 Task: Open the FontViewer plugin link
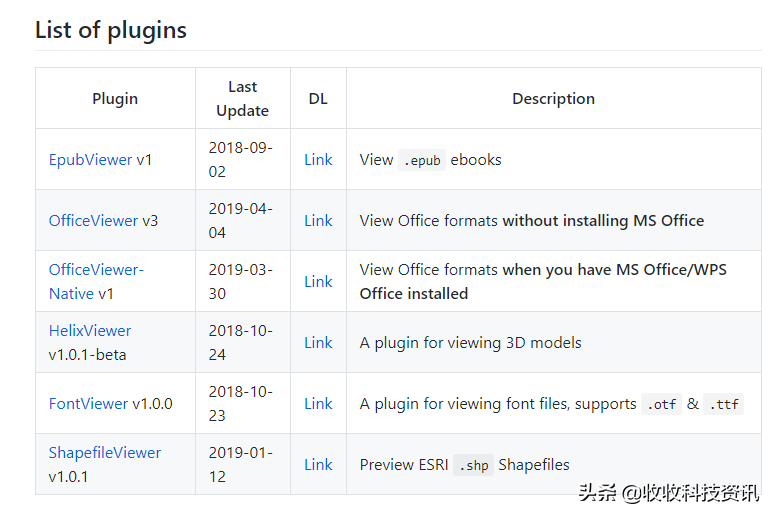(88, 403)
